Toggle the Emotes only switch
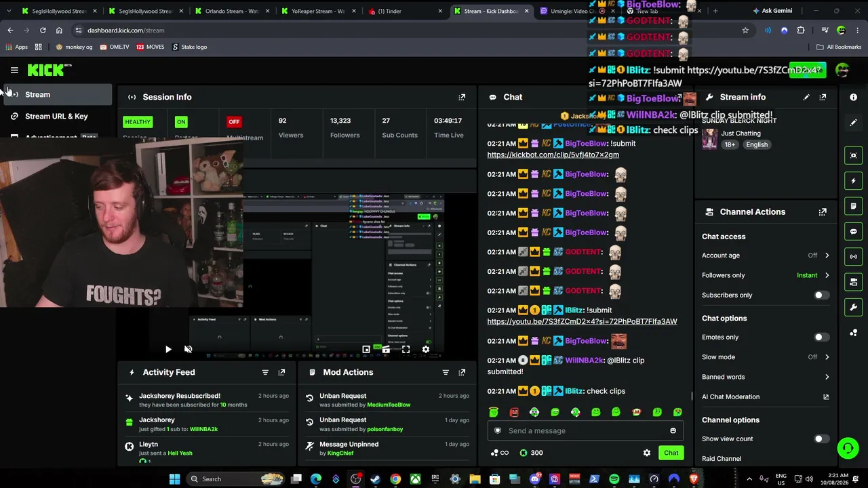This screenshot has height=488, width=868. [821, 338]
